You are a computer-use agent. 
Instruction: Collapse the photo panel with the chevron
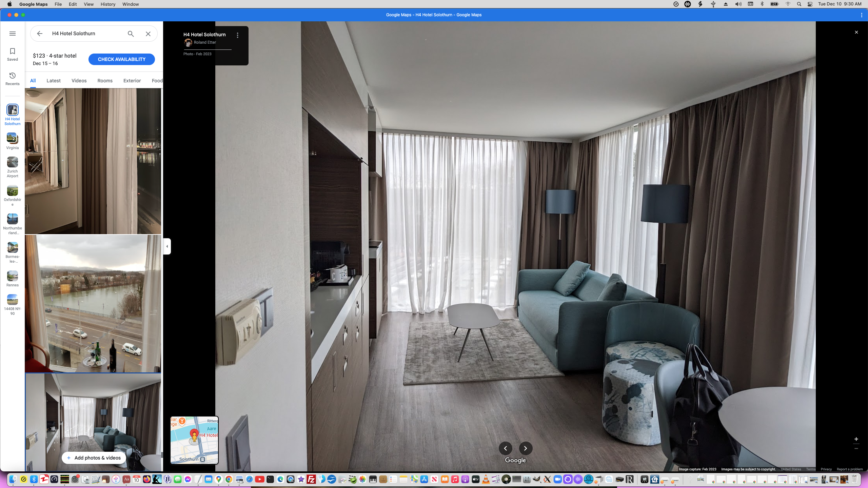coord(167,246)
